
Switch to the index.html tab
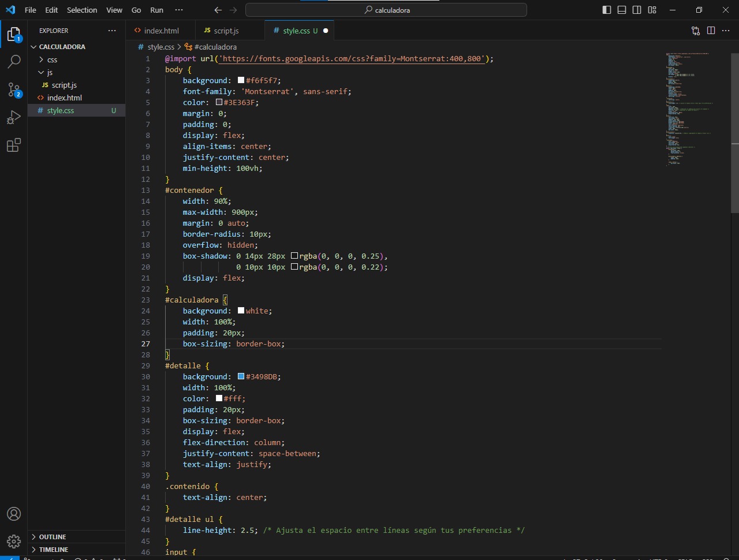(161, 31)
